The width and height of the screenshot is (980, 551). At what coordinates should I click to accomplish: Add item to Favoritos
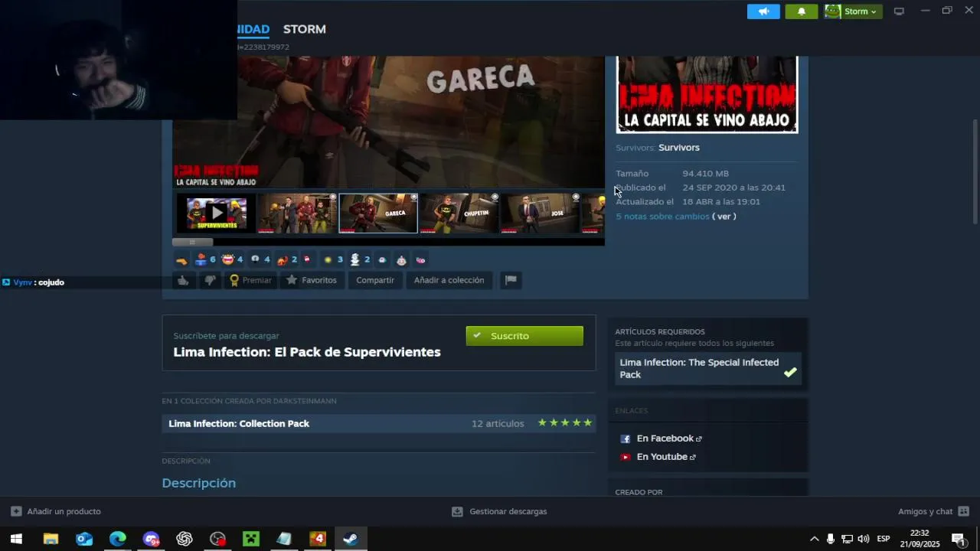coord(312,280)
